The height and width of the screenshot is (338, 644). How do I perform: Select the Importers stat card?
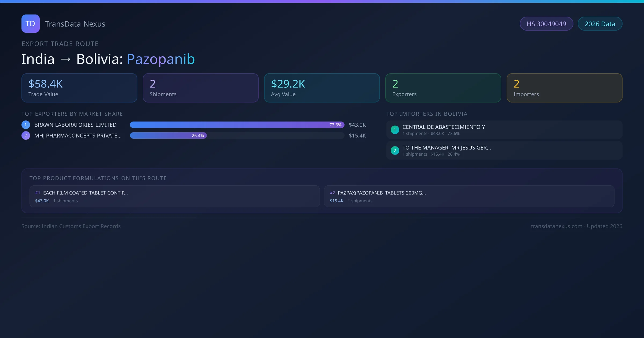(565, 88)
